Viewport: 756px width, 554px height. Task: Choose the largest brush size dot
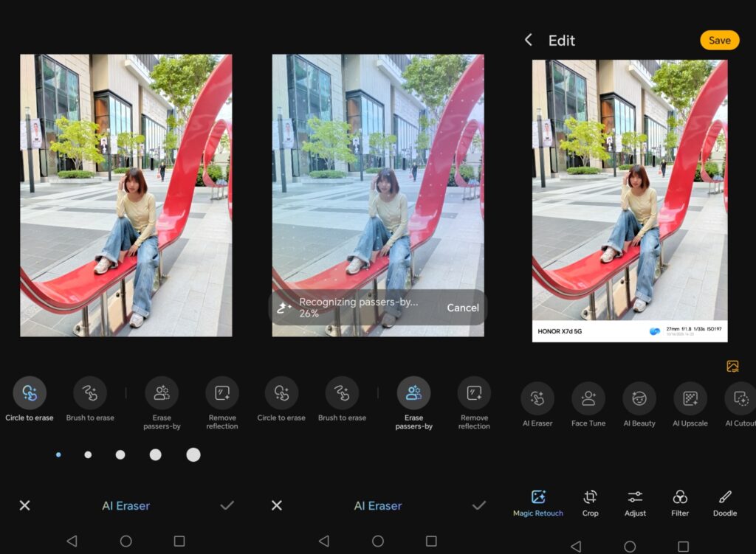pos(193,454)
